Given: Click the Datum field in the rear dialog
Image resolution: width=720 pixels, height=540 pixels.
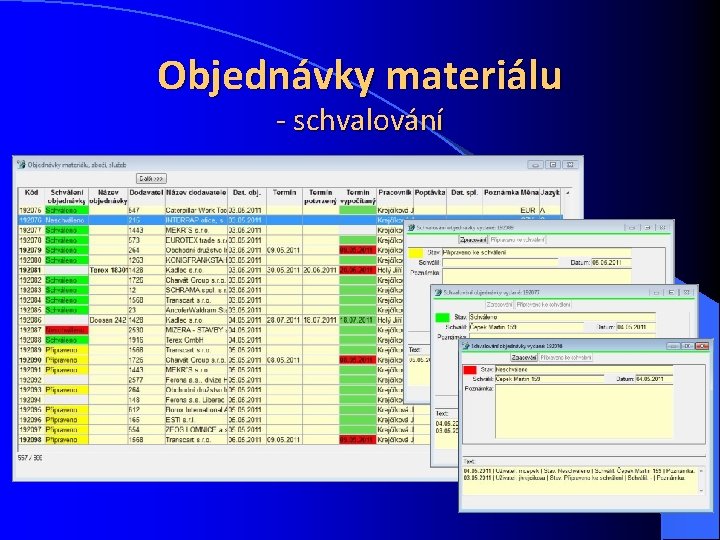Looking at the screenshot, I should click(x=612, y=263).
